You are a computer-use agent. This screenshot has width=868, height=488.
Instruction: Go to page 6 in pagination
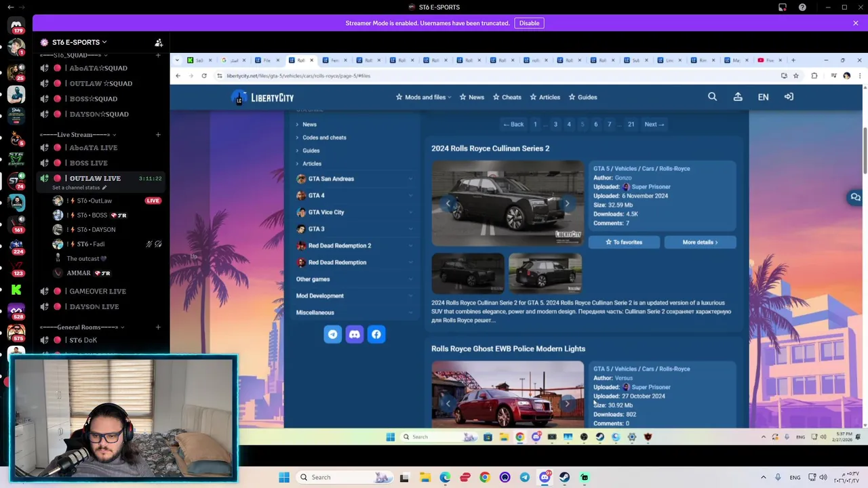point(595,124)
